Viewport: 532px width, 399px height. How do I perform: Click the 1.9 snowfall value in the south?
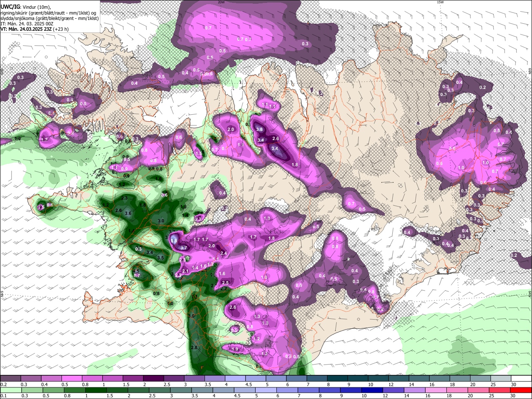pyautogui.click(x=235, y=349)
